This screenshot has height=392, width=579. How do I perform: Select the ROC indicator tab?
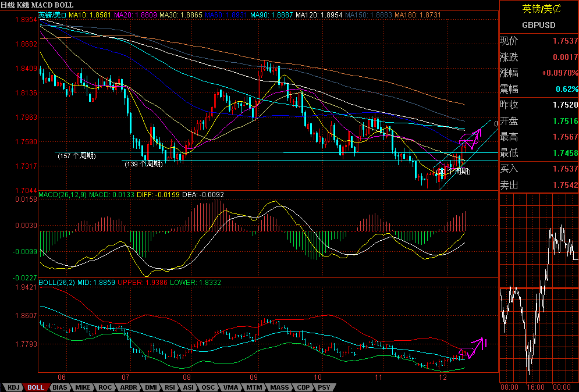[105, 387]
